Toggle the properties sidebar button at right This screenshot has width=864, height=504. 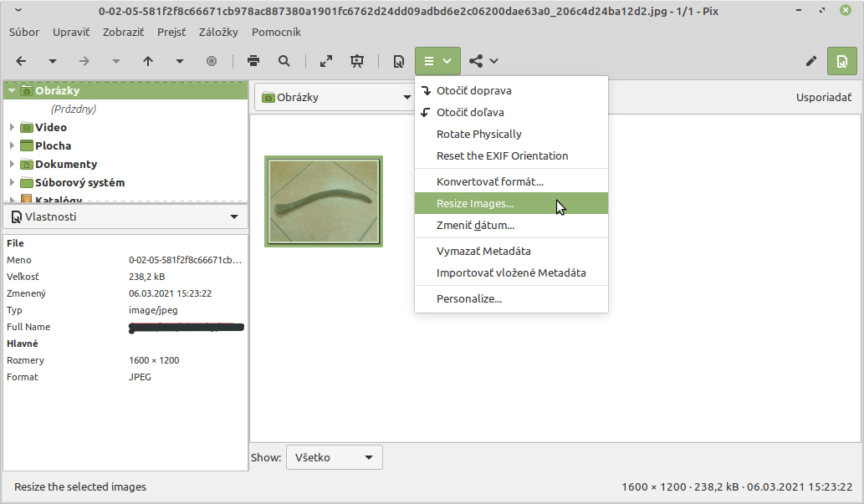tap(841, 61)
